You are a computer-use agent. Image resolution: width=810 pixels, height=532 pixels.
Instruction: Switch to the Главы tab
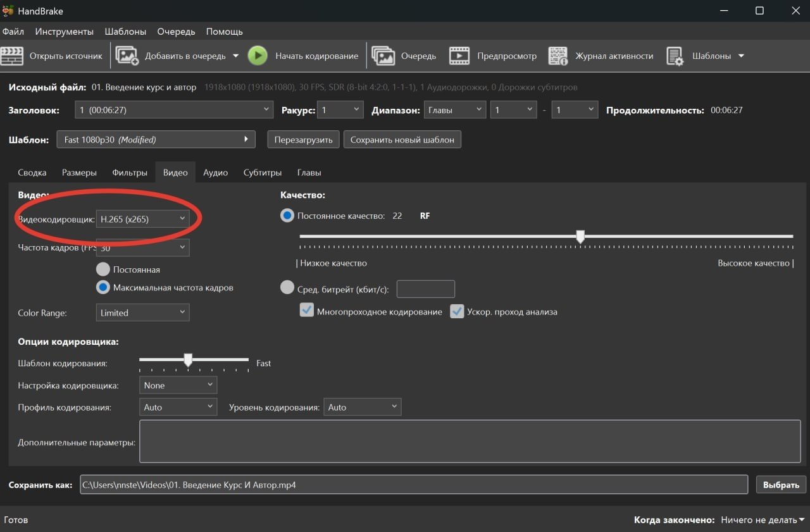pos(309,173)
